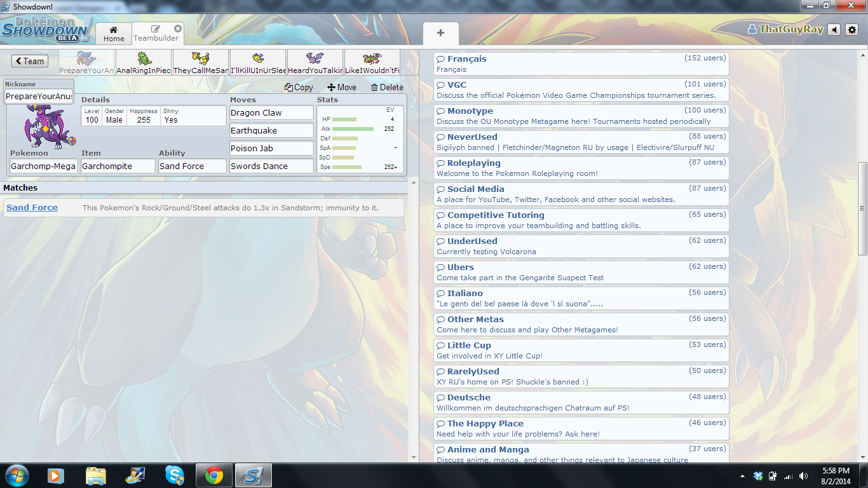Close the Teambuilder tab

click(178, 29)
